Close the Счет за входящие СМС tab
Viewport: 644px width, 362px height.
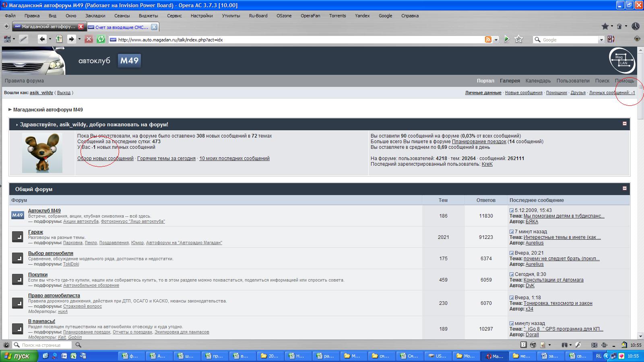coord(154,27)
